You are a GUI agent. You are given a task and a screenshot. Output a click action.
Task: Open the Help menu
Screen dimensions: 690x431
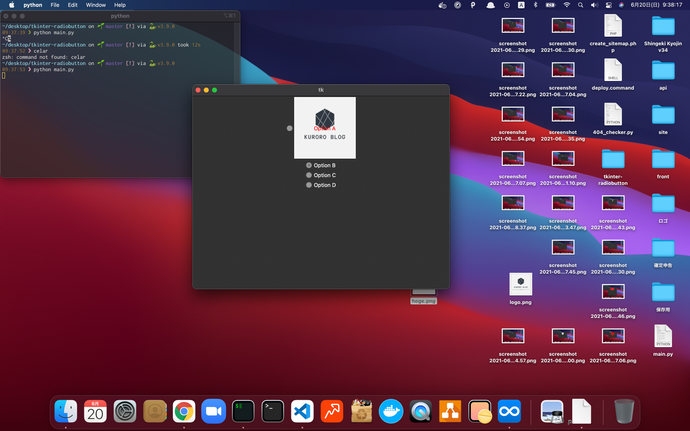(x=120, y=5)
